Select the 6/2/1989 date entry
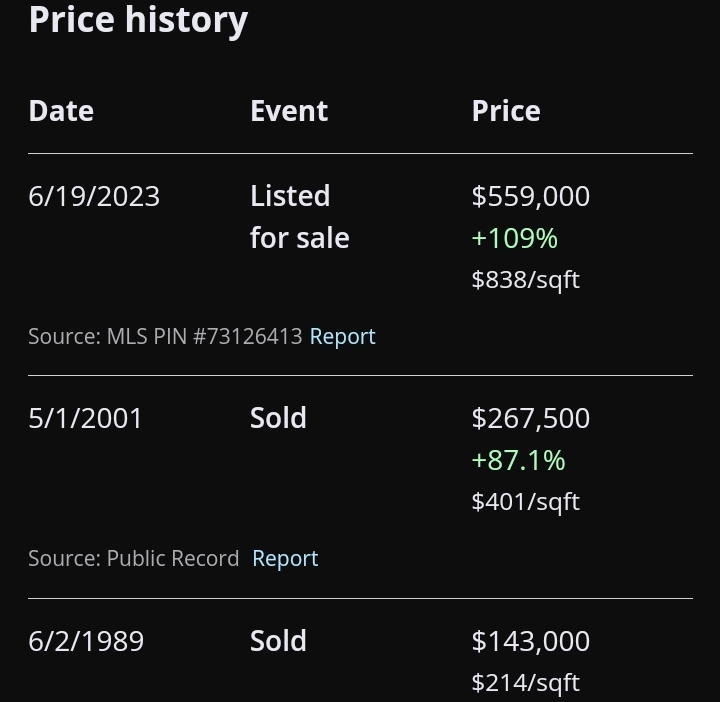 (86, 641)
